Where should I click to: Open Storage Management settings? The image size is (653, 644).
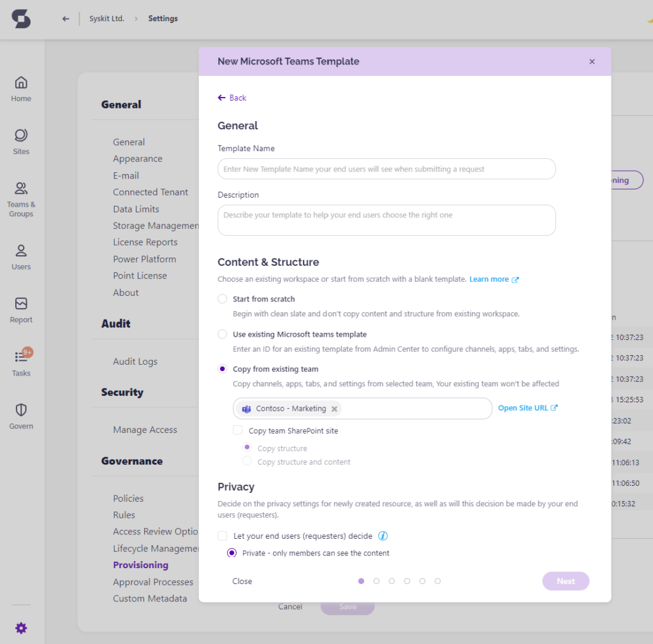tap(156, 226)
